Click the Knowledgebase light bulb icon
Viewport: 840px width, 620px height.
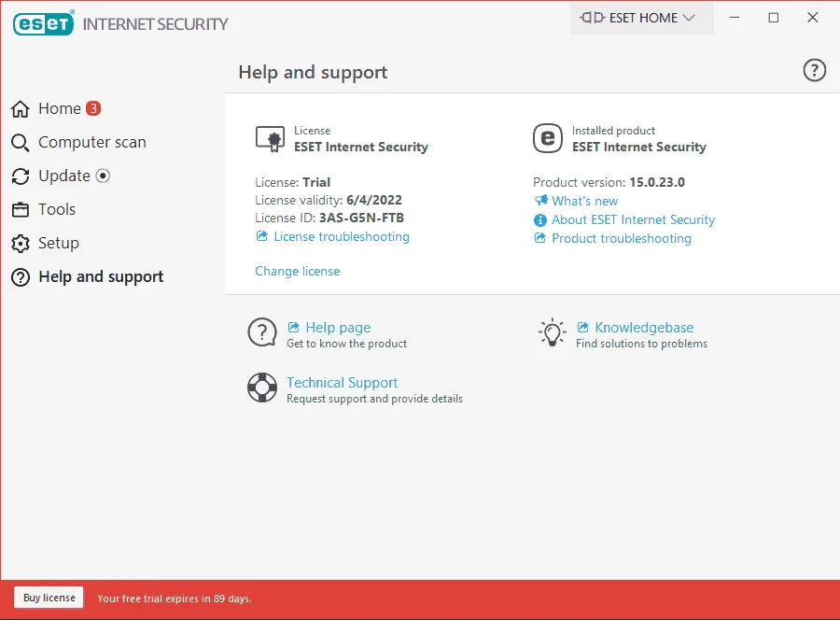pos(552,332)
